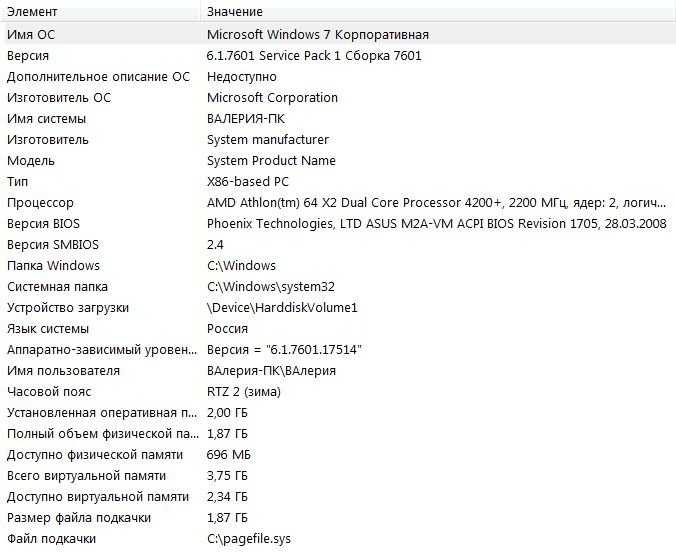676x558 pixels.
Task: Select the Системная папка row
Action: (338, 287)
